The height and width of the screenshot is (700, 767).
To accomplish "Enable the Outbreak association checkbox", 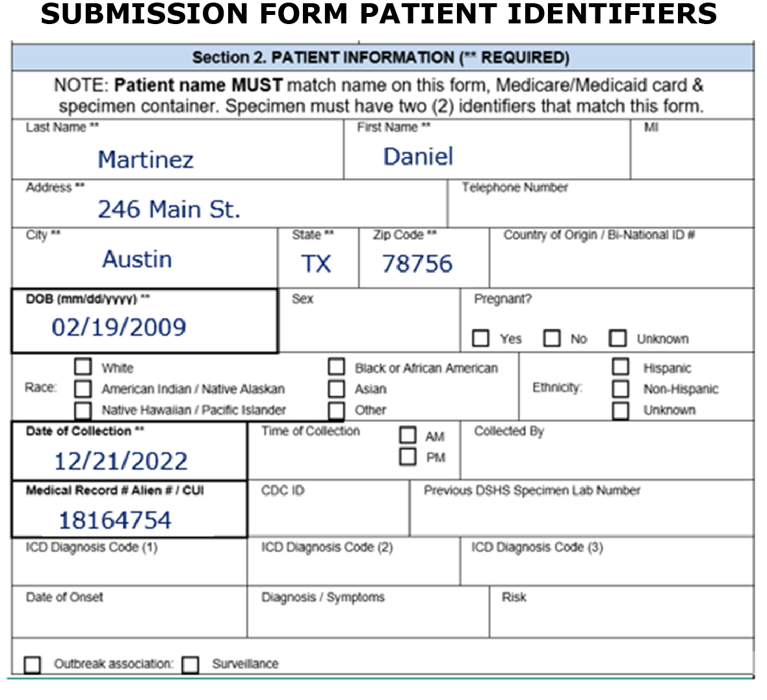I will pyautogui.click(x=31, y=663).
